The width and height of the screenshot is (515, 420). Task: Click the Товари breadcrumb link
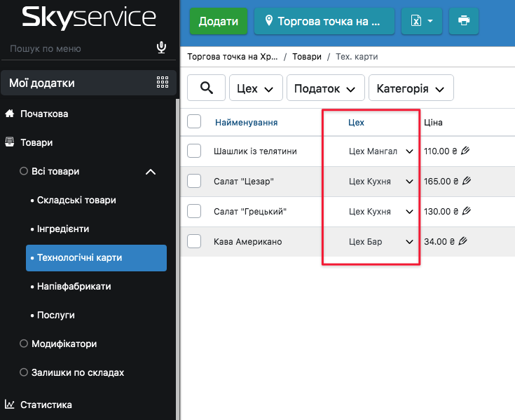(308, 56)
